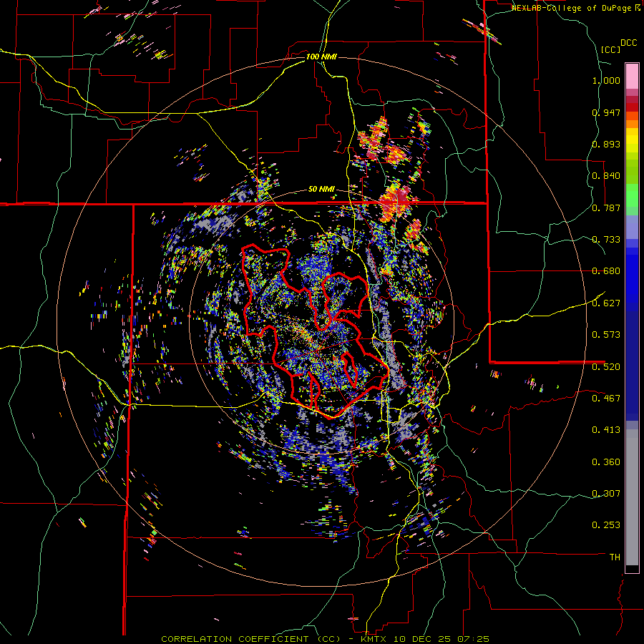Pick the lavender color bar segment near 0.733
This screenshot has width=644, height=644.
tap(632, 227)
